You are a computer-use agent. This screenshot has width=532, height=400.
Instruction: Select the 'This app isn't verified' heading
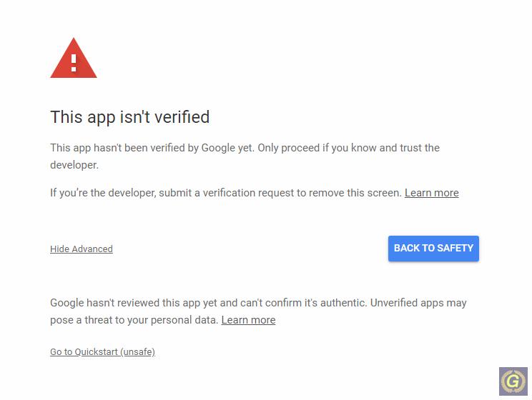[x=130, y=117]
